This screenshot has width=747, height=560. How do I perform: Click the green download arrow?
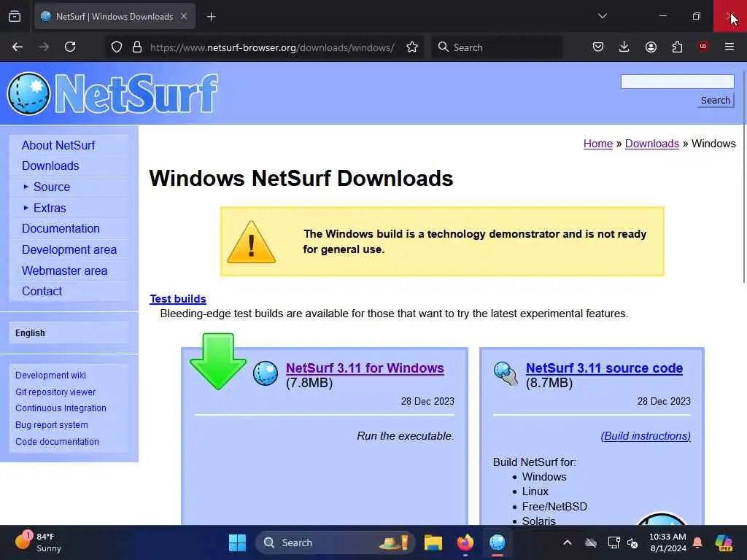point(217,362)
